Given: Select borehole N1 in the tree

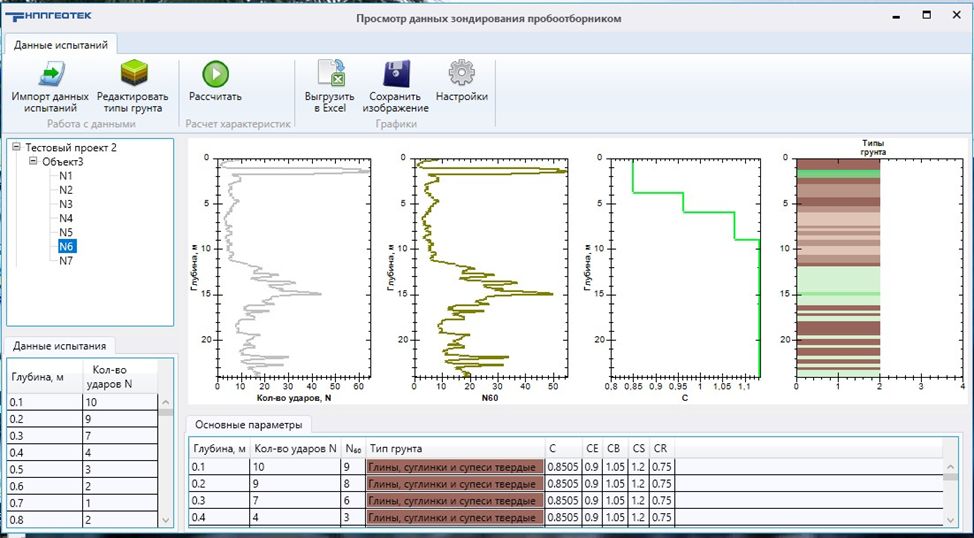Looking at the screenshot, I should click(66, 175).
